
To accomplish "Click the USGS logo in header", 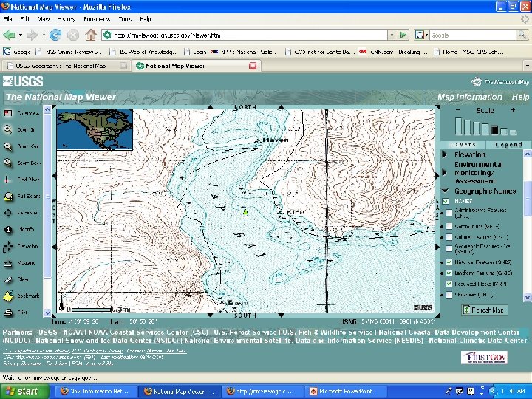I will 23,81.
